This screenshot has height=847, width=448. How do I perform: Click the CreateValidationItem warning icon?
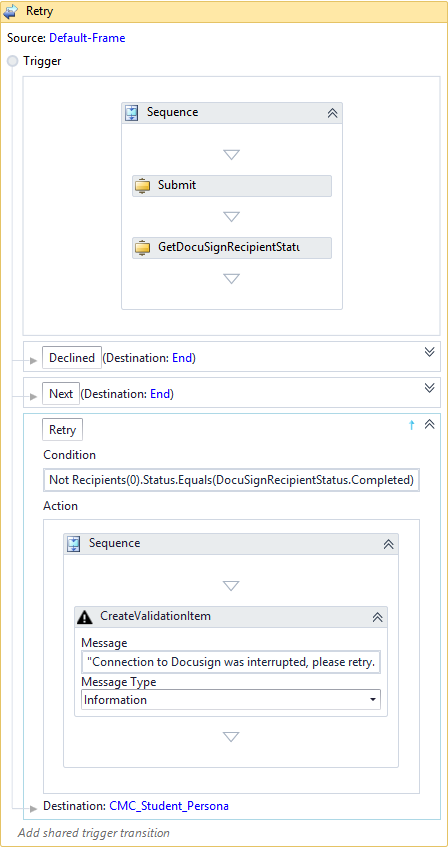click(x=85, y=616)
